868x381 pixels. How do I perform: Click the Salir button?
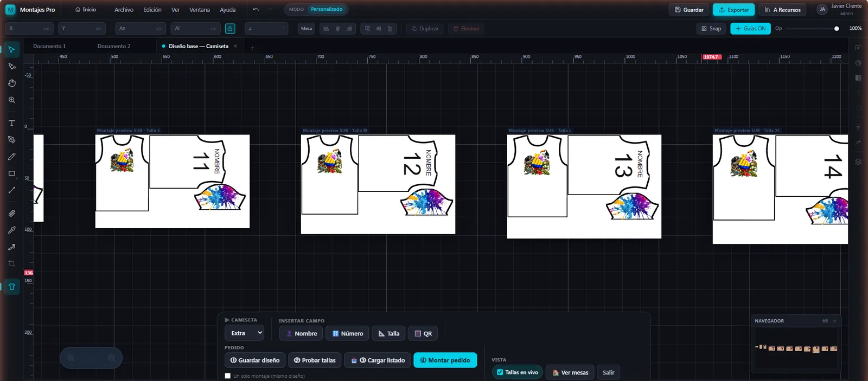point(609,372)
